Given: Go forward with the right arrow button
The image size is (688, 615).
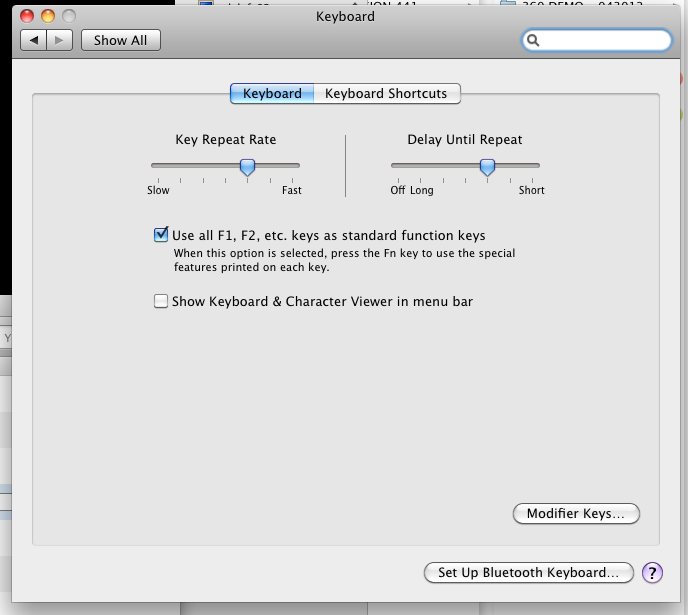Looking at the screenshot, I should 59,40.
